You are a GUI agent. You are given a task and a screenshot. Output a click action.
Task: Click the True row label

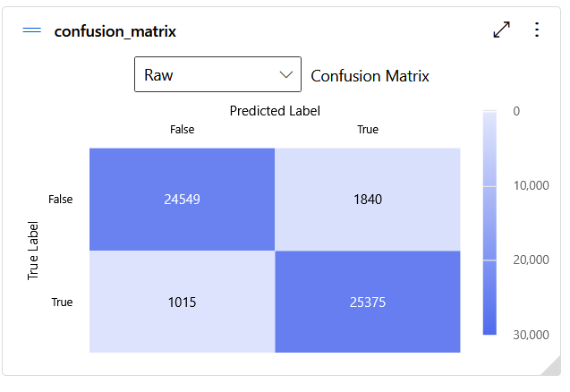coord(62,303)
